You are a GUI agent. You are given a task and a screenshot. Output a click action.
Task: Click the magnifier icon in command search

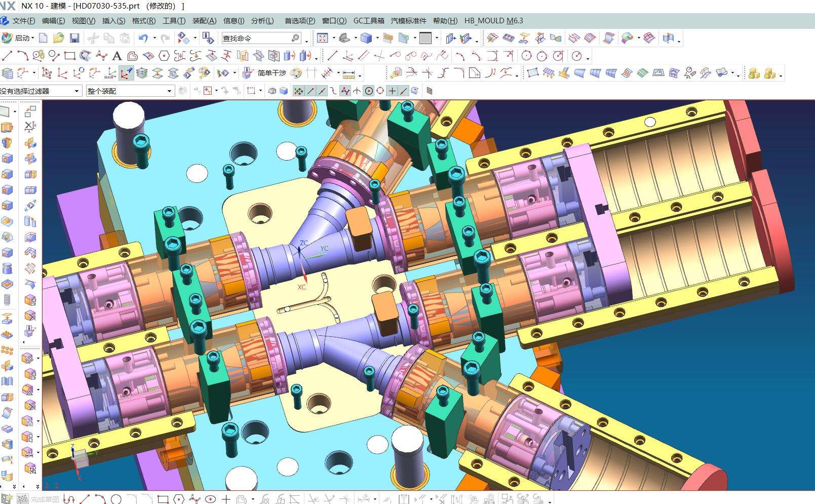coord(295,38)
